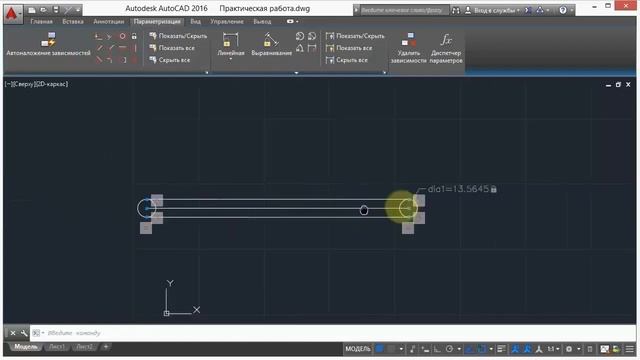640x360 pixels.
Task: Click the keyword search input field
Action: coord(404,10)
